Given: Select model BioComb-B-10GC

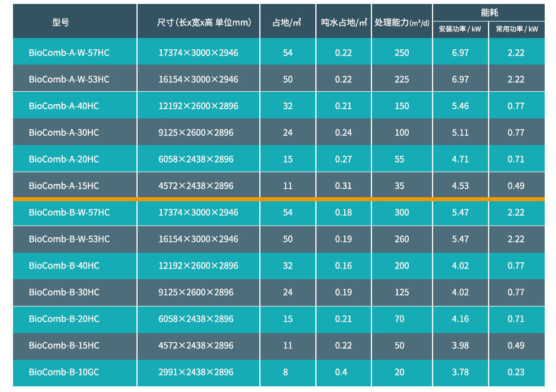Looking at the screenshot, I should click(64, 372).
